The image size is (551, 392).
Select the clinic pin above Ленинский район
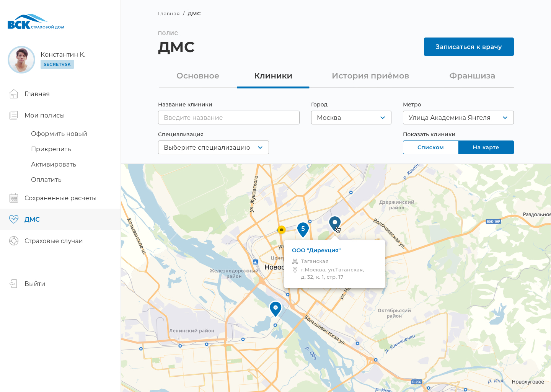[x=275, y=309]
